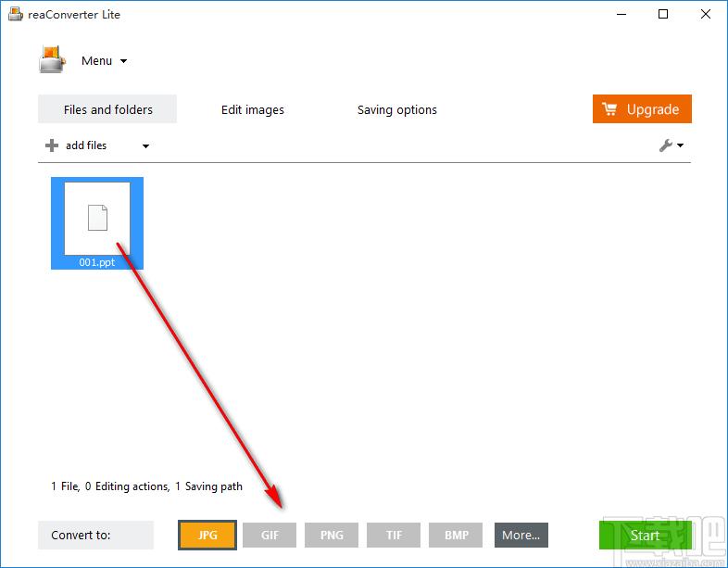Open the Menu dropdown

(x=104, y=61)
